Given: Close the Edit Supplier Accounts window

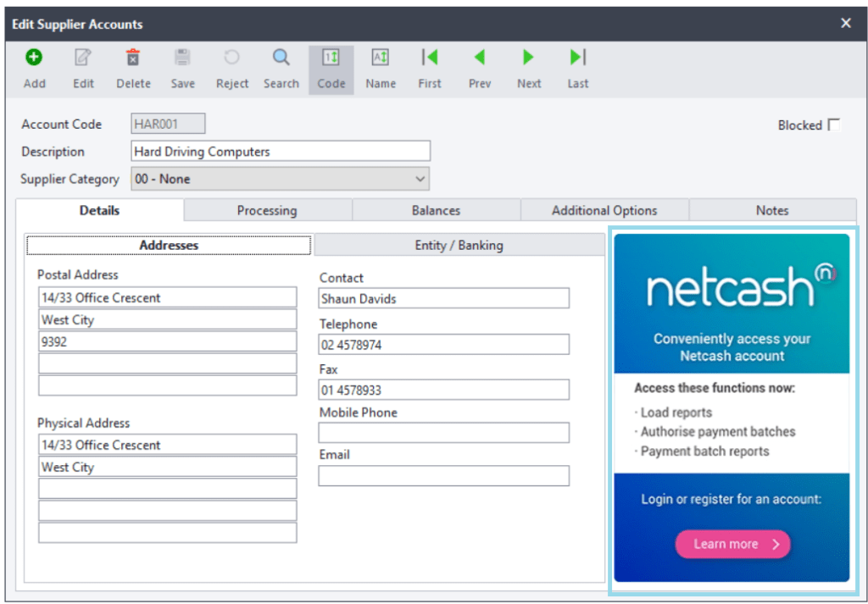Looking at the screenshot, I should pos(846,23).
